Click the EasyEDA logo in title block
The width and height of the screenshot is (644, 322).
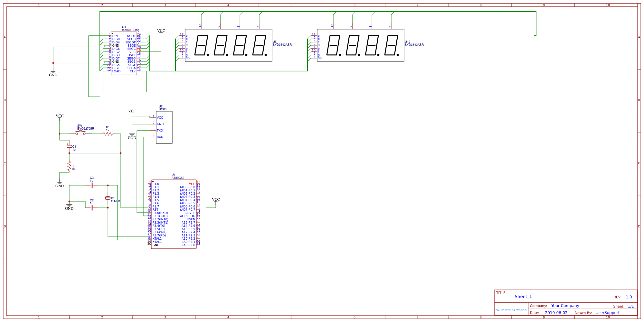point(511,310)
